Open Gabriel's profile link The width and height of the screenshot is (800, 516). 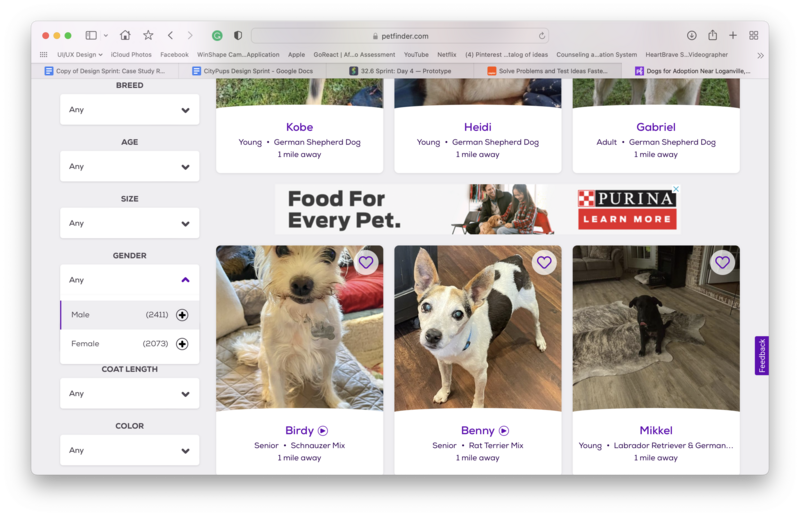tap(656, 127)
